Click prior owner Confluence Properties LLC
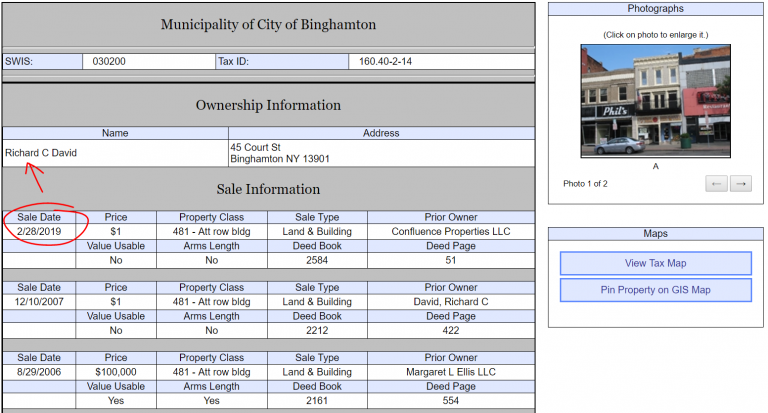 point(451,231)
